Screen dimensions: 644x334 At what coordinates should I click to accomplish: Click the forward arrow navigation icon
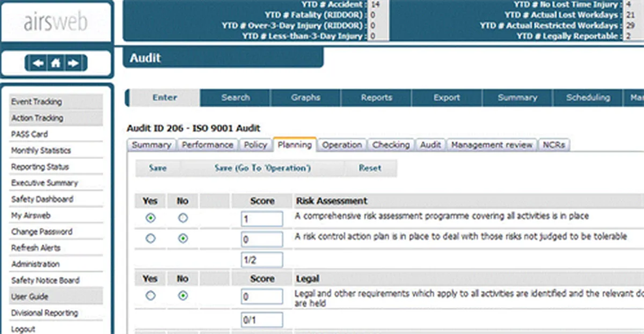click(74, 63)
